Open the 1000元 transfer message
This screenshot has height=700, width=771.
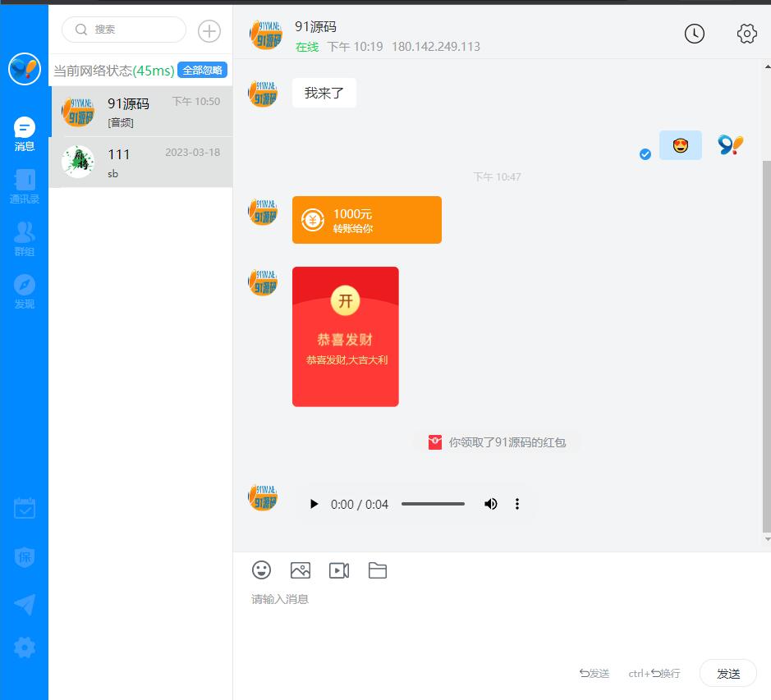click(x=367, y=220)
